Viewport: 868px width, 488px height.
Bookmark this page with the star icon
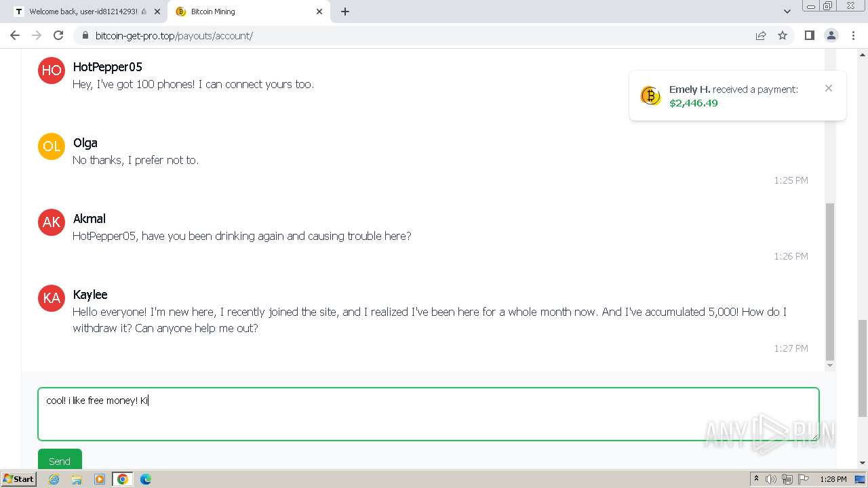[x=783, y=35]
